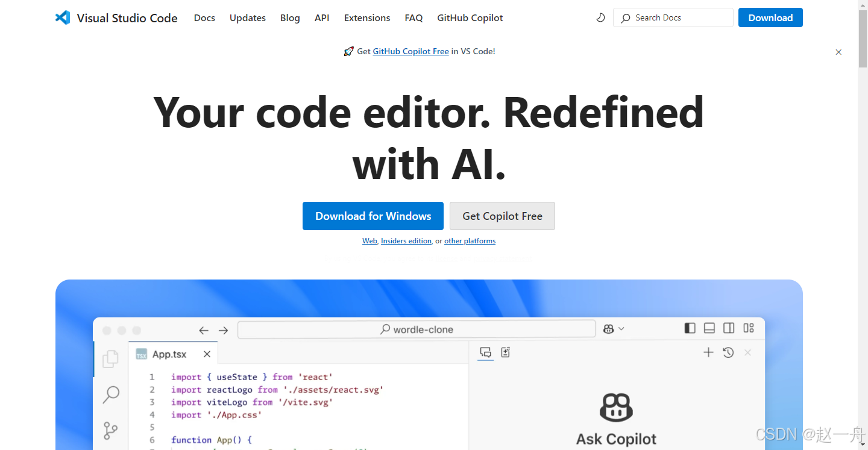Open the GitHub Copilot menu item
Screen dimensions: 868x450
pyautogui.click(x=470, y=18)
